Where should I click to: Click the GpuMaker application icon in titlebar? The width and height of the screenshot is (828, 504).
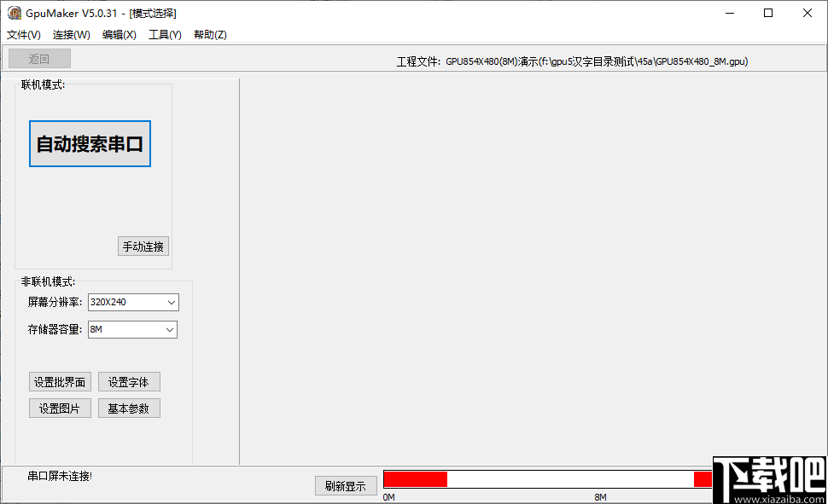[x=14, y=13]
